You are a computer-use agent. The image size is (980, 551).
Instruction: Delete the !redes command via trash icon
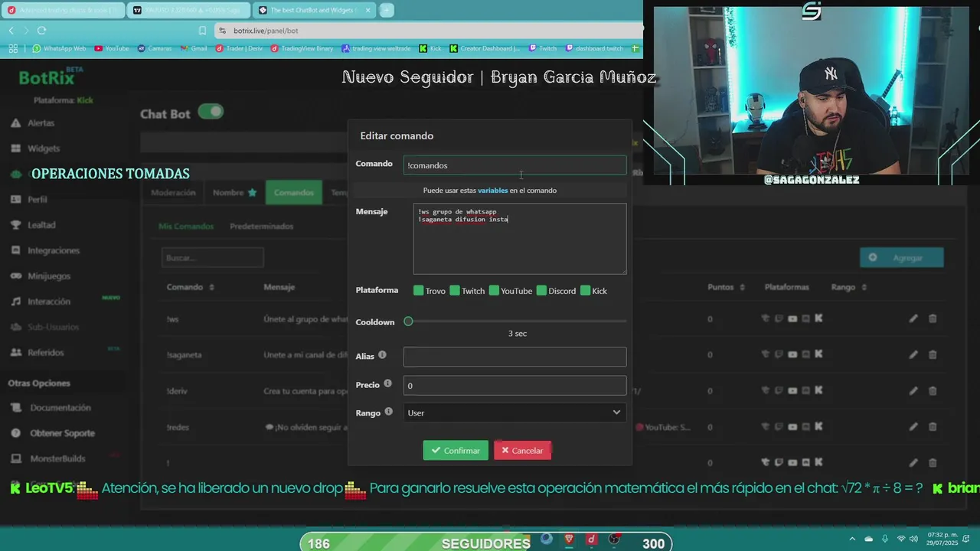[x=933, y=427]
